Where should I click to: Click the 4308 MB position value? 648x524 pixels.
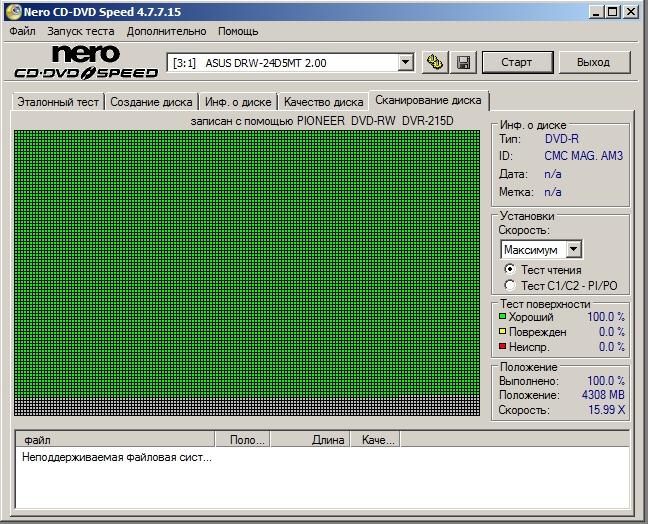tap(603, 395)
